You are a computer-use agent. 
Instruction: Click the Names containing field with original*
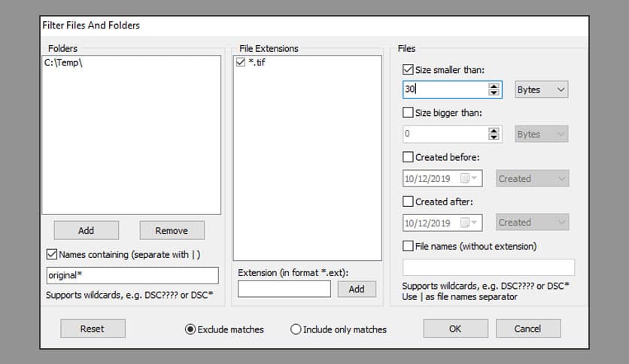132,275
